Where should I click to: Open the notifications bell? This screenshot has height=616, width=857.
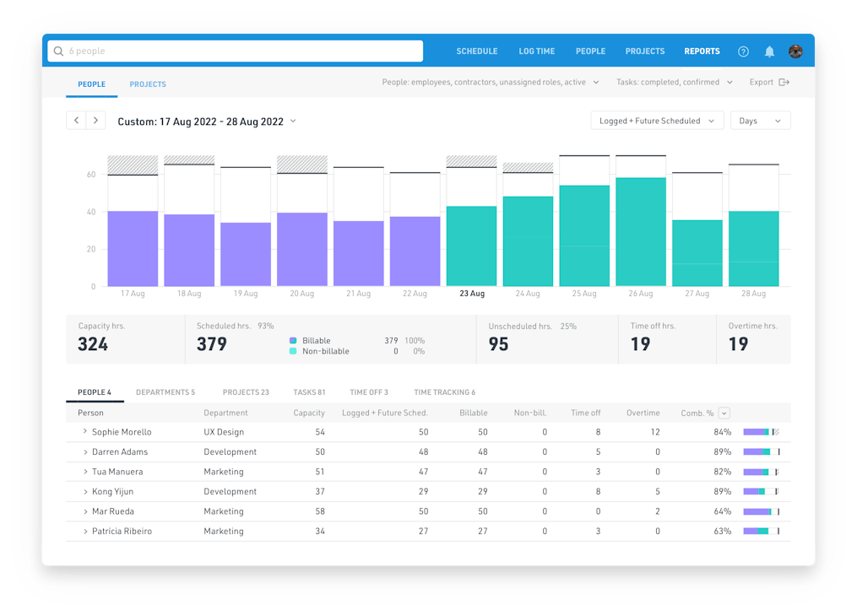point(769,51)
